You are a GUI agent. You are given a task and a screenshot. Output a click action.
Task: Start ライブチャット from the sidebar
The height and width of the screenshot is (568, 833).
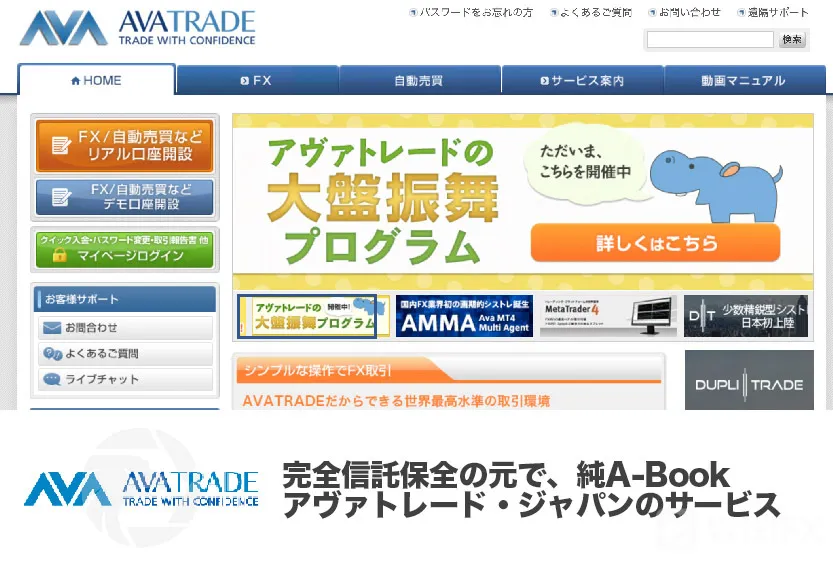coord(125,379)
